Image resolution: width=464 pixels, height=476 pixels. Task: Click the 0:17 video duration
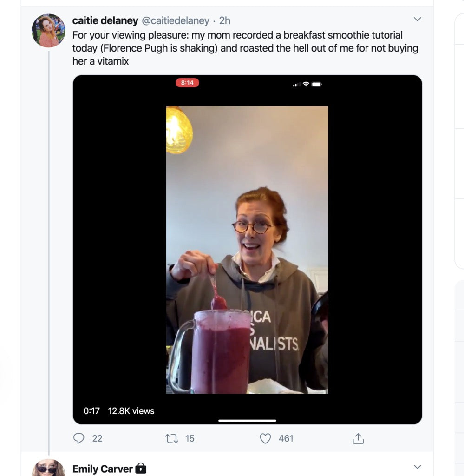pos(91,411)
